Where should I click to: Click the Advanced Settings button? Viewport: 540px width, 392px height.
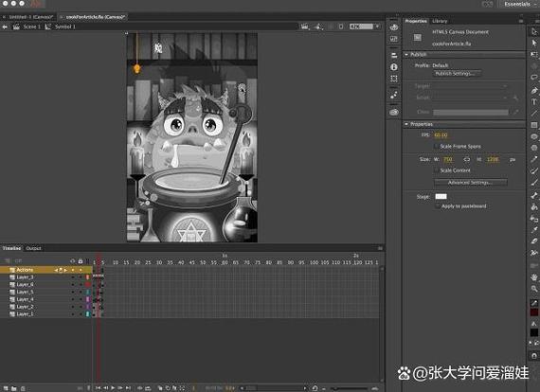point(471,183)
